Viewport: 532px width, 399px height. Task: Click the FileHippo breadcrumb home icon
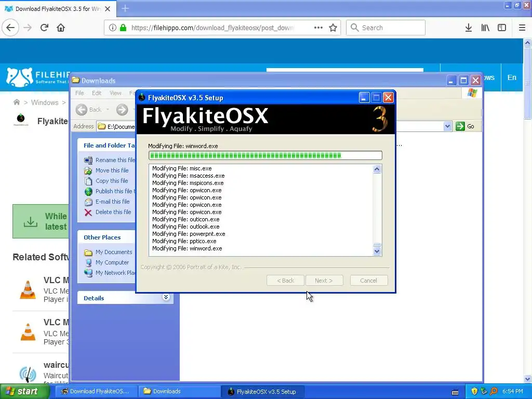[x=16, y=102]
